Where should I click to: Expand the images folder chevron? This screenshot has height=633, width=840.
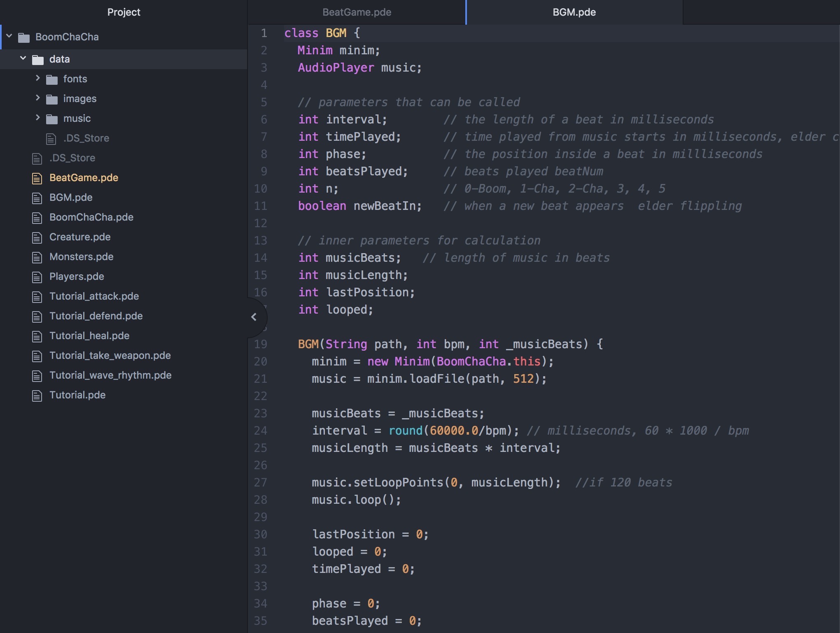tap(37, 98)
